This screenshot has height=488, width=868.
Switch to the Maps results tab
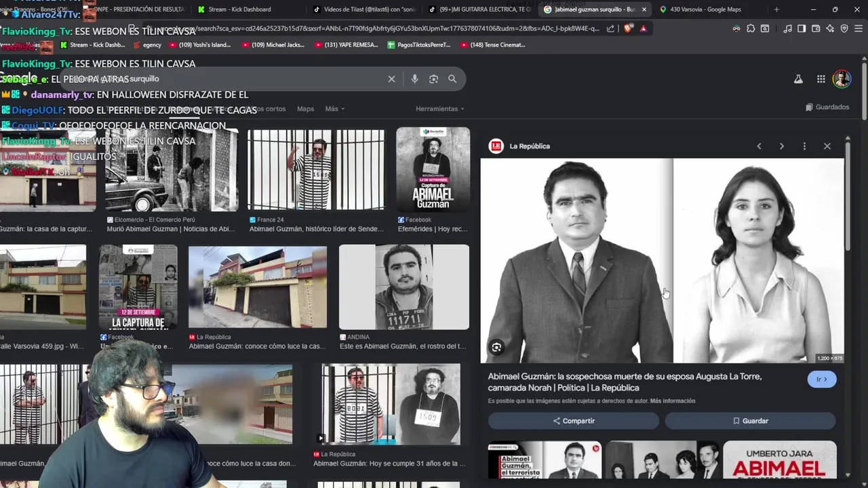[305, 108]
